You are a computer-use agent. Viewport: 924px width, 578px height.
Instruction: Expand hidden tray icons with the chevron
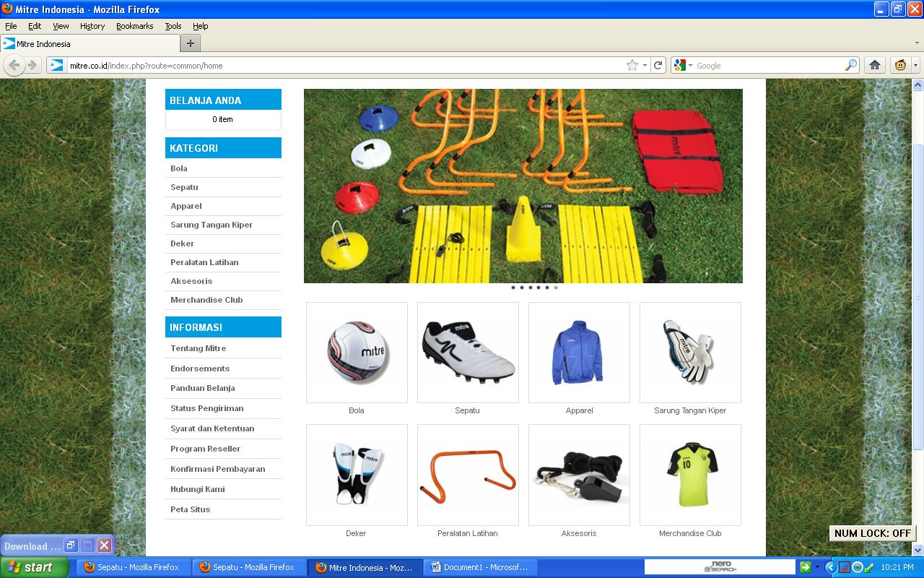point(830,567)
